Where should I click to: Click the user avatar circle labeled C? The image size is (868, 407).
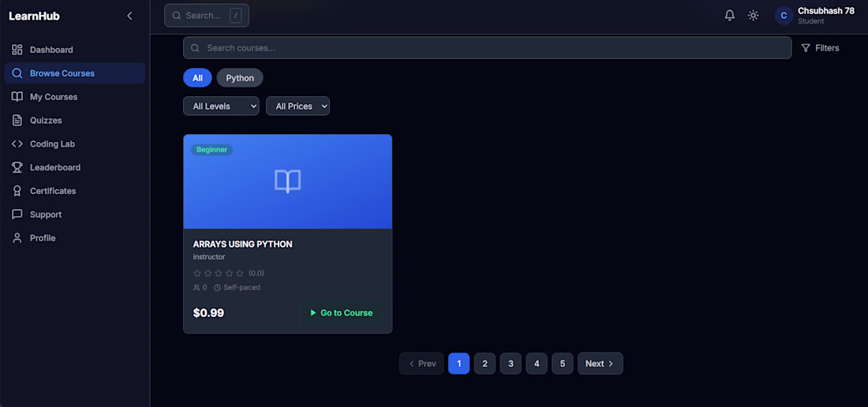[x=784, y=16]
